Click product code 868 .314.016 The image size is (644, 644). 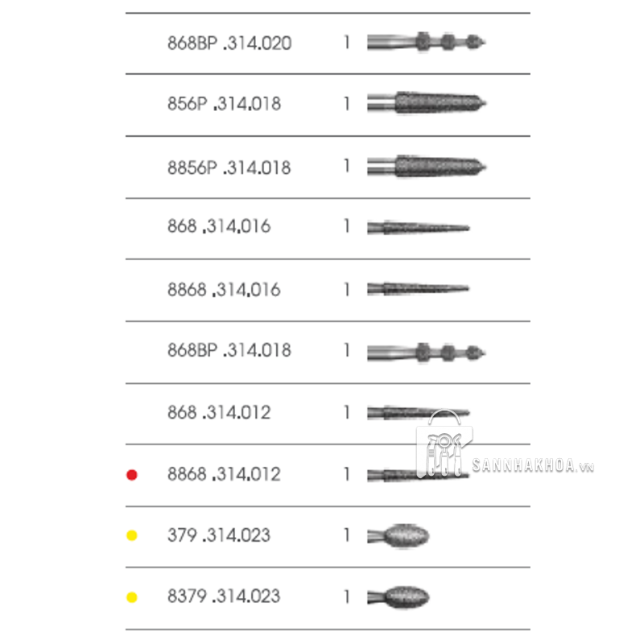click(219, 227)
